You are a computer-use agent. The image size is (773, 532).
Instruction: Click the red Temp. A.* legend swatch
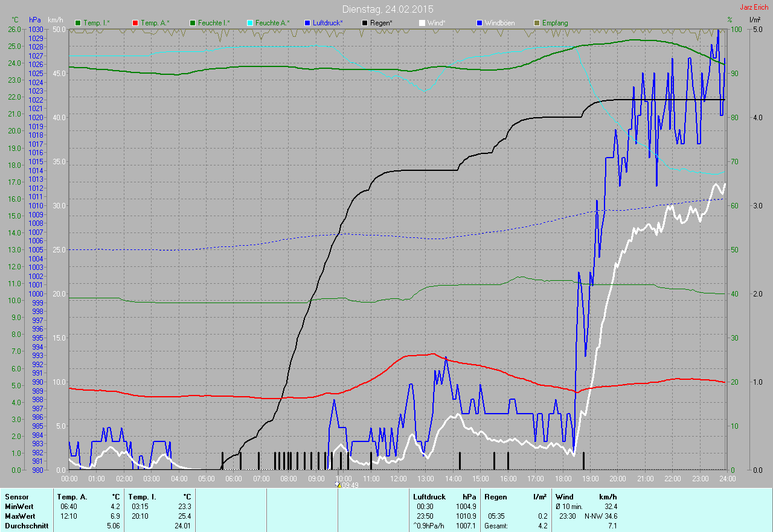(136, 23)
